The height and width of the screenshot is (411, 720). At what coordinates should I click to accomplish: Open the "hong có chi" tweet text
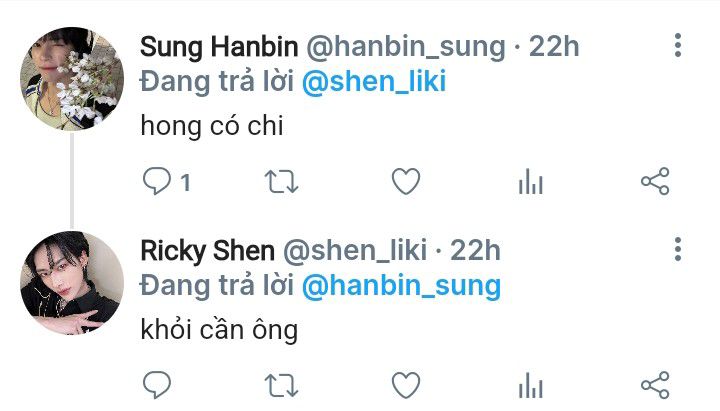[212, 126]
